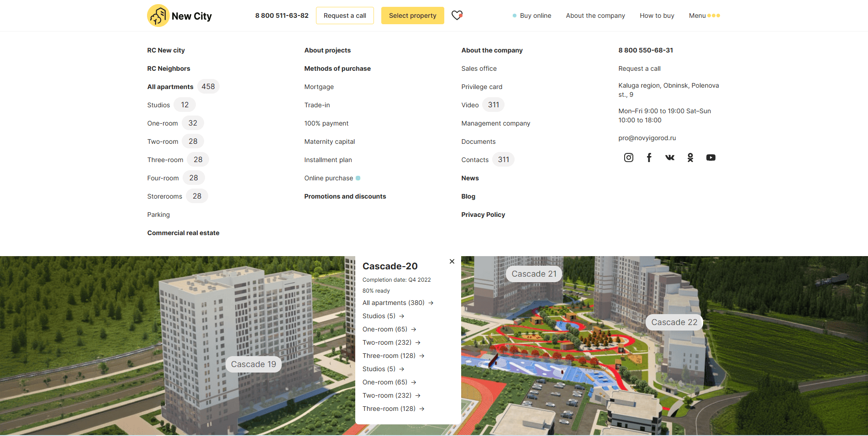868x436 pixels.
Task: Go to the Mortgage purchase method
Action: [x=319, y=87]
